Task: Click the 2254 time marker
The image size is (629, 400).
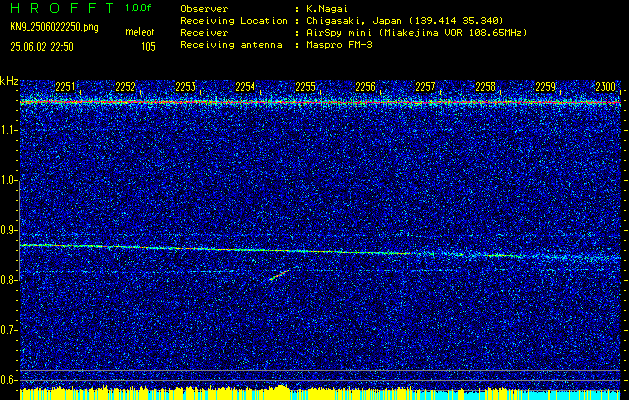Action: pos(245,87)
